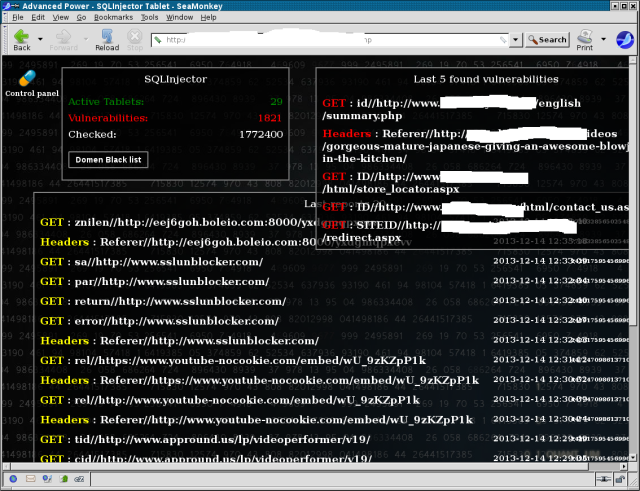Image resolution: width=640 pixels, height=491 pixels.
Task: Click the Stop loading icon
Action: point(135,40)
